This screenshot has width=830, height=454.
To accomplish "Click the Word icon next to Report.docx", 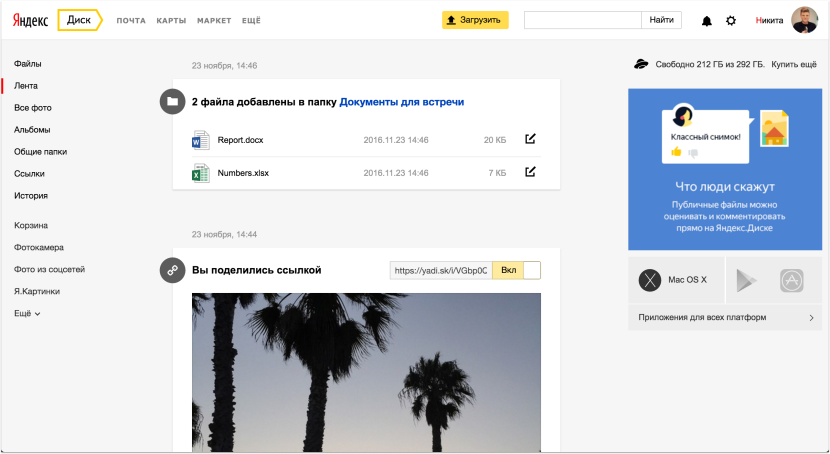I will 200,140.
